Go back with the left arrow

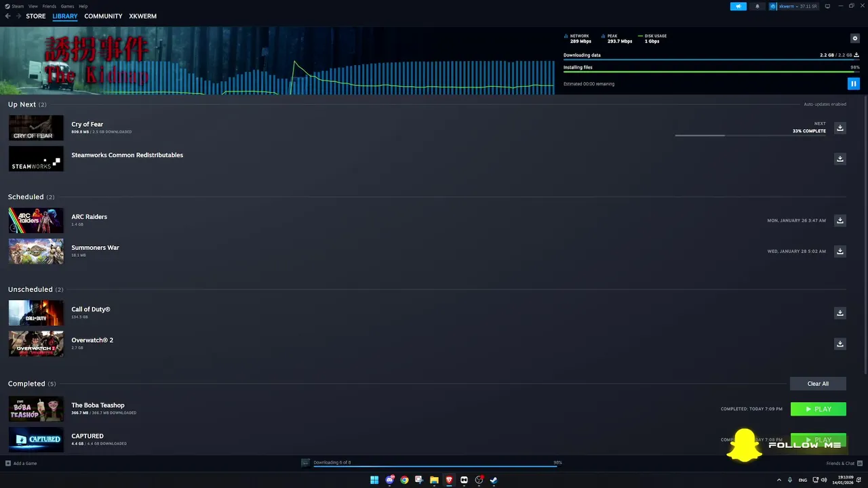(x=8, y=16)
